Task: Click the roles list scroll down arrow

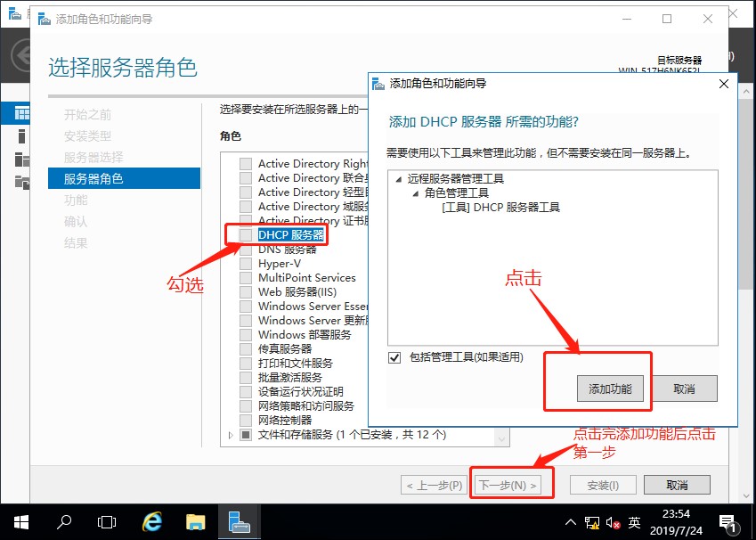Action: tap(501, 438)
